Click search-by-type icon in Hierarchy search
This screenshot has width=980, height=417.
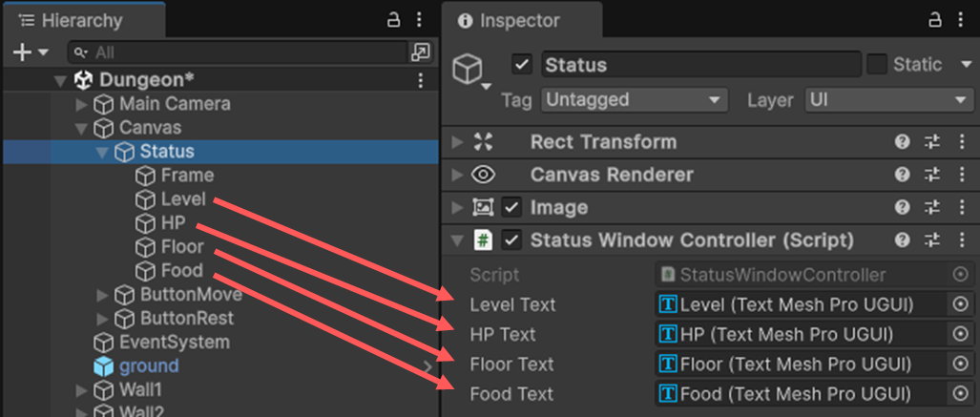(x=420, y=52)
